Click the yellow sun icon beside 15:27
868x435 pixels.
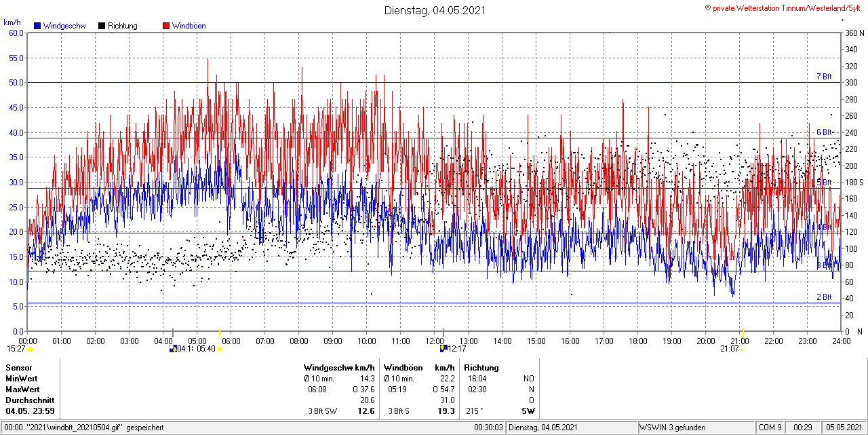tap(30, 349)
